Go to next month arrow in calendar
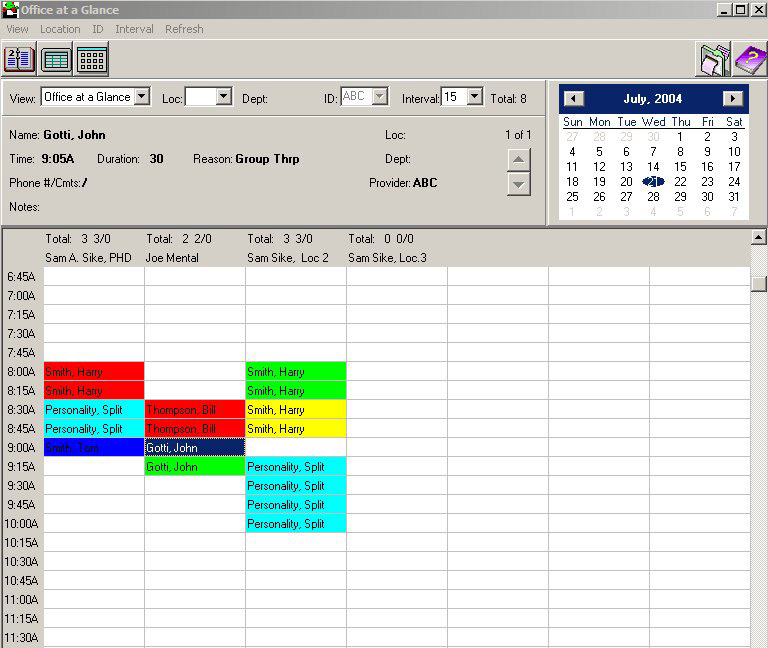This screenshot has width=768, height=648. point(732,99)
